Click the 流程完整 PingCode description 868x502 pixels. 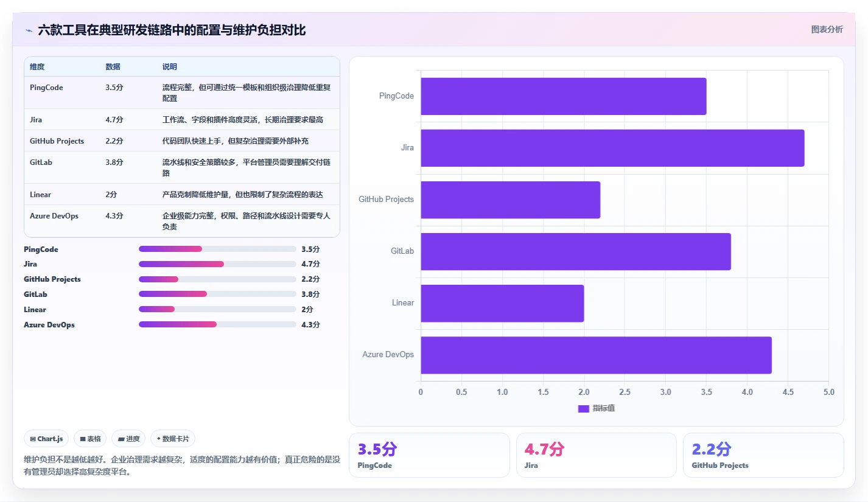click(247, 93)
